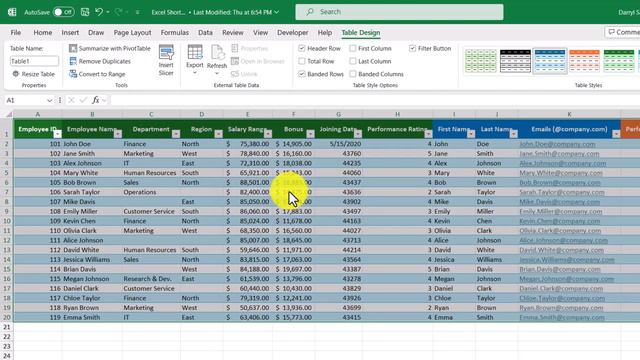The width and height of the screenshot is (640, 360).
Task: Click file name last modified title dropdown
Action: coord(215,12)
